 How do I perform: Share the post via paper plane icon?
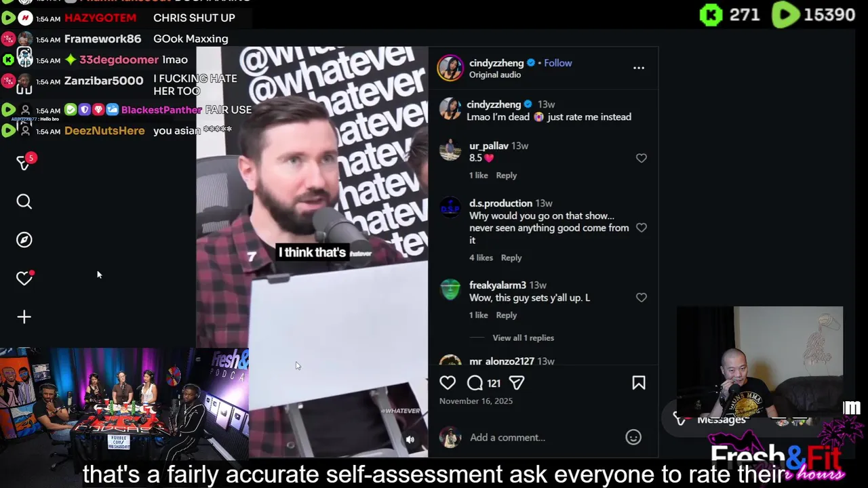pyautogui.click(x=517, y=383)
